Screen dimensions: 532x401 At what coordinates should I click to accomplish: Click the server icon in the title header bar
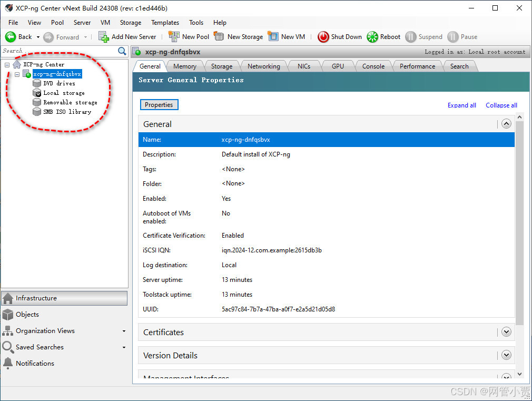click(137, 52)
